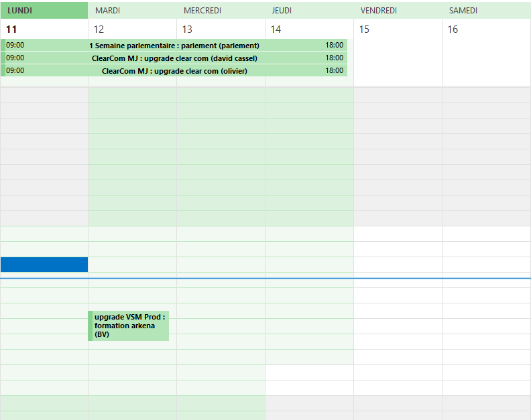Go to date 14 on Thursday
The height and width of the screenshot is (420, 531).
pos(276,29)
